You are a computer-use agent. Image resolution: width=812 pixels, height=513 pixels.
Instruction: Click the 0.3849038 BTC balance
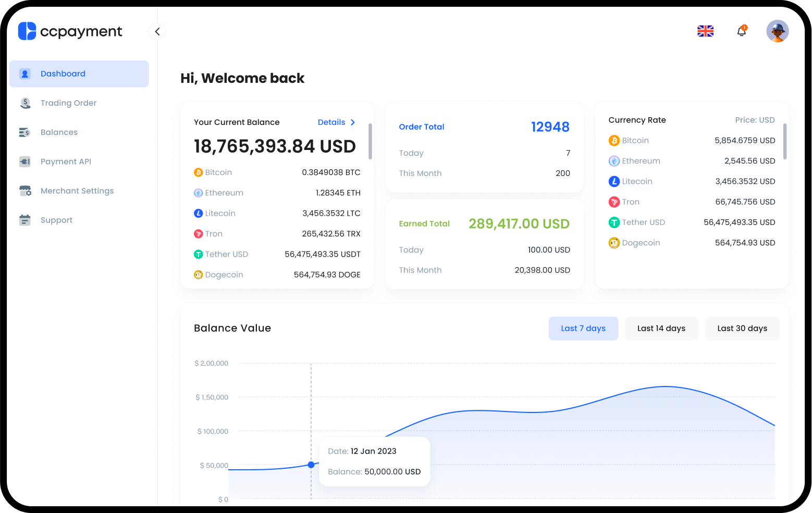click(331, 172)
